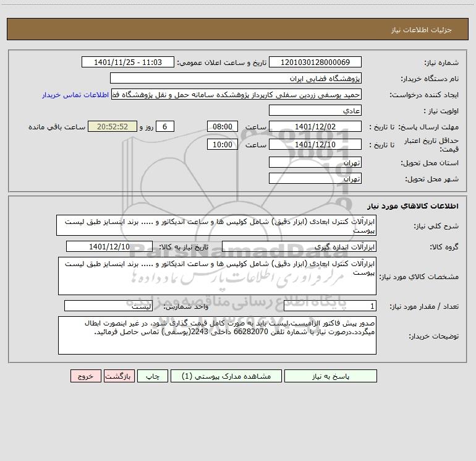Click the چاپ print button
Viewport: 476px width, 461px height.
[x=153, y=376]
